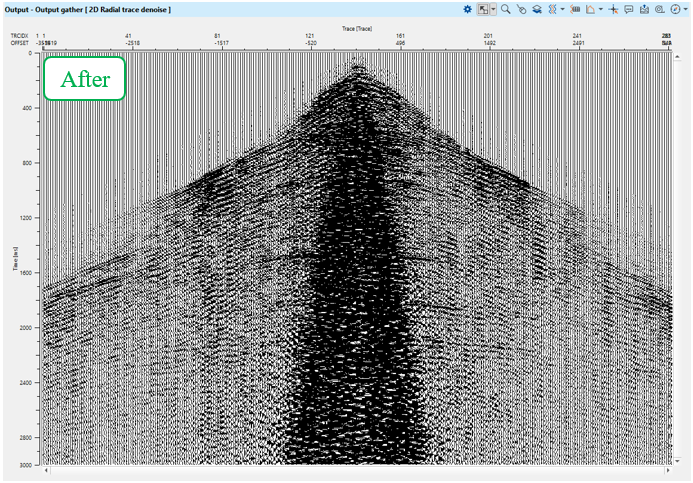Toggle the wiggle trace display icon

coord(551,9)
